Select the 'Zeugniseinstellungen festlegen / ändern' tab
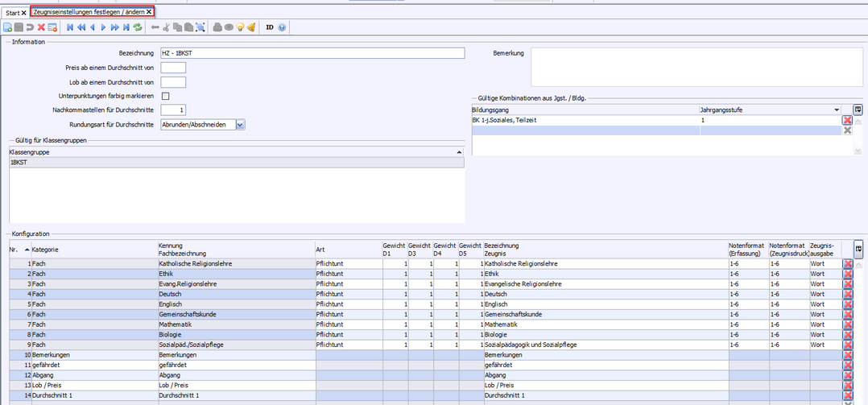Image resolution: width=868 pixels, height=405 pixels. pos(89,12)
